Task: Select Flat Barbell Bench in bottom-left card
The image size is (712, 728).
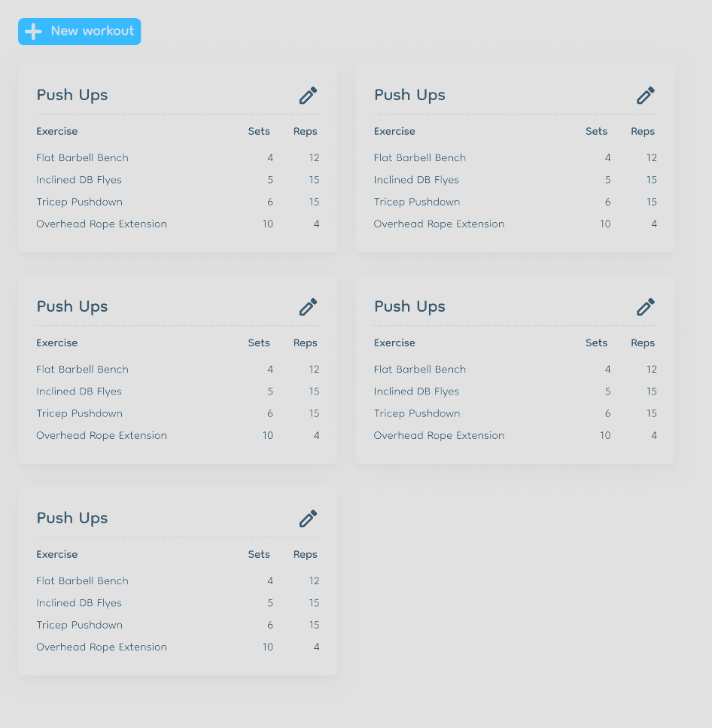Action: pos(82,581)
